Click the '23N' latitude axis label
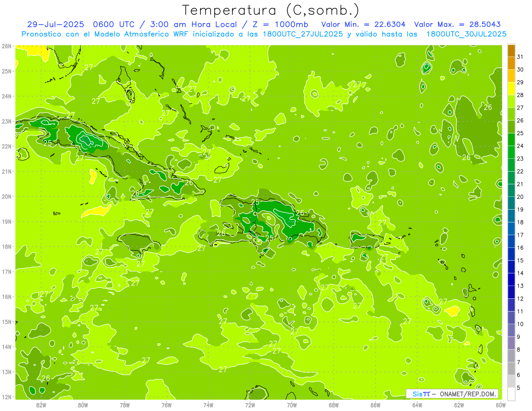The height and width of the screenshot is (411, 532). [x=7, y=121]
